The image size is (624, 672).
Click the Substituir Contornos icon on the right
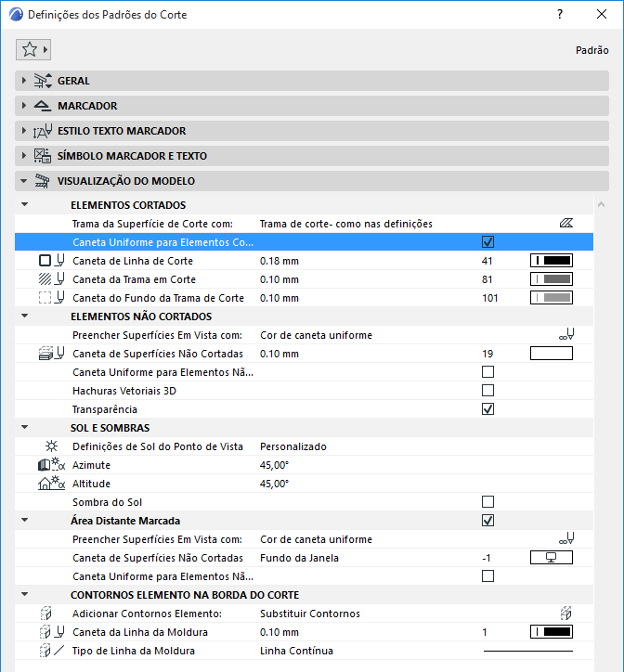click(566, 614)
